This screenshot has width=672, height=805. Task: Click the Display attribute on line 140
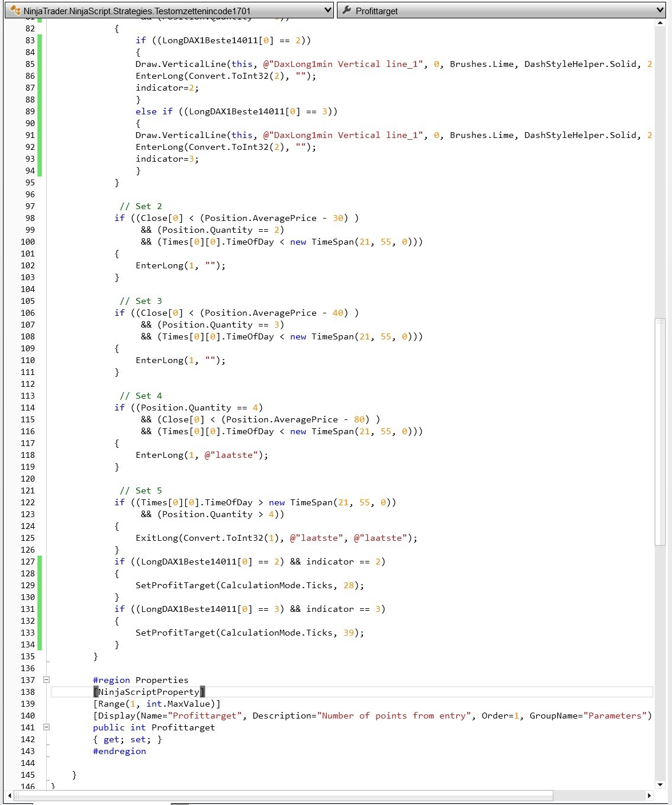pyautogui.click(x=372, y=716)
